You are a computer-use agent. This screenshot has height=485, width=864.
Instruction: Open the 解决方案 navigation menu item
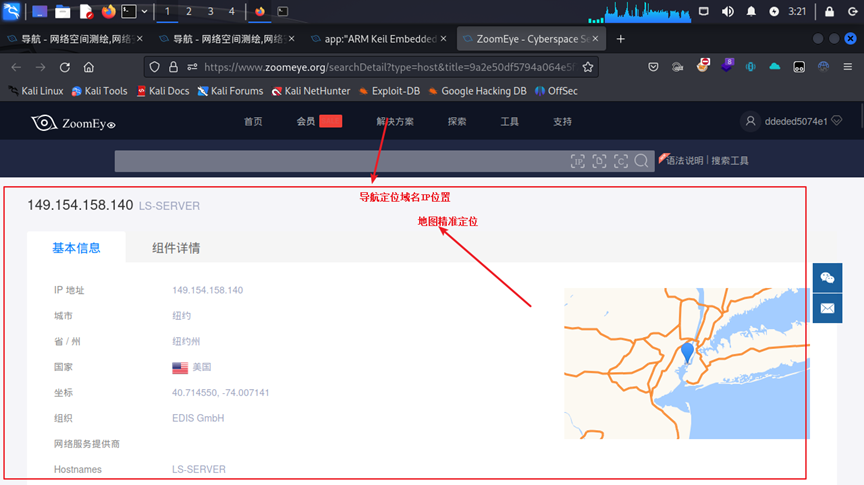(x=395, y=122)
